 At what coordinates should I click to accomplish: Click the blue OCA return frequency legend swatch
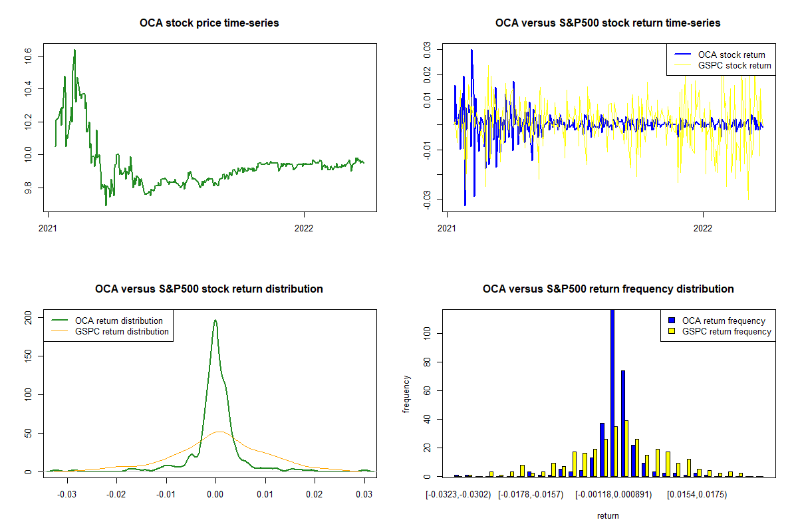[671, 321]
